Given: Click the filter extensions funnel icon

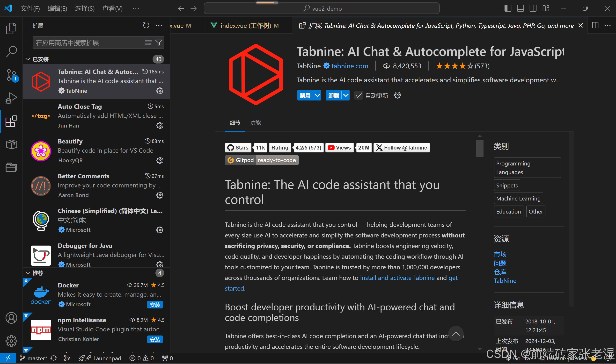Looking at the screenshot, I should pyautogui.click(x=159, y=43).
